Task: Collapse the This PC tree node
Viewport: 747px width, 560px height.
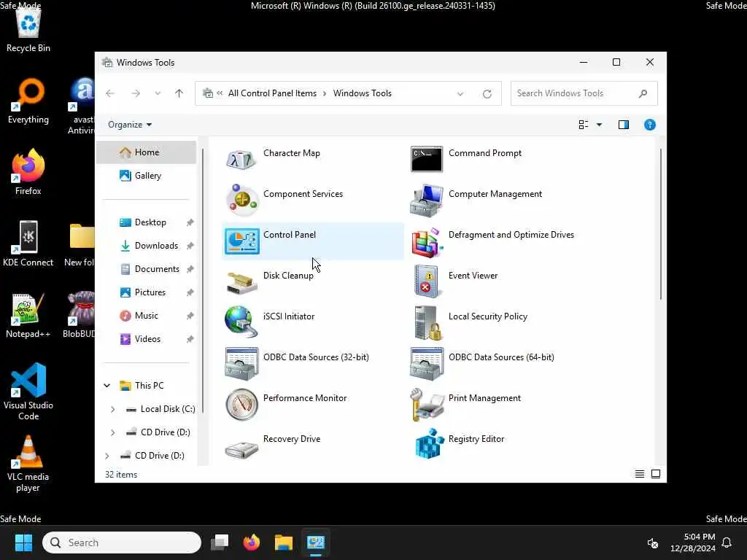Action: (107, 385)
